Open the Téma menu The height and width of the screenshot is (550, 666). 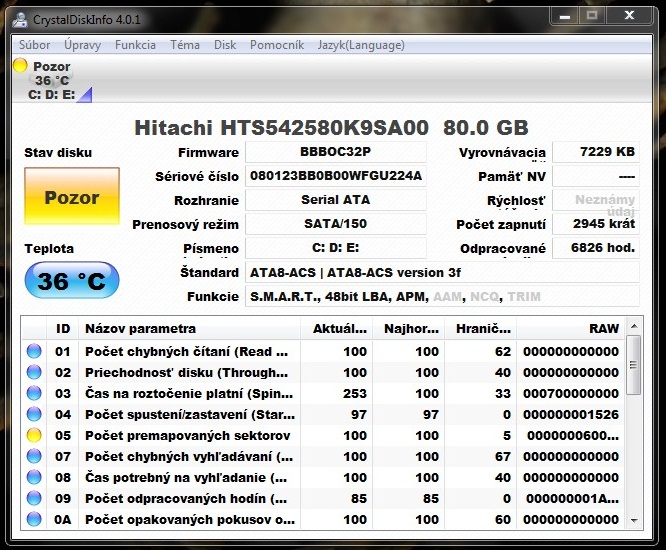click(x=184, y=45)
